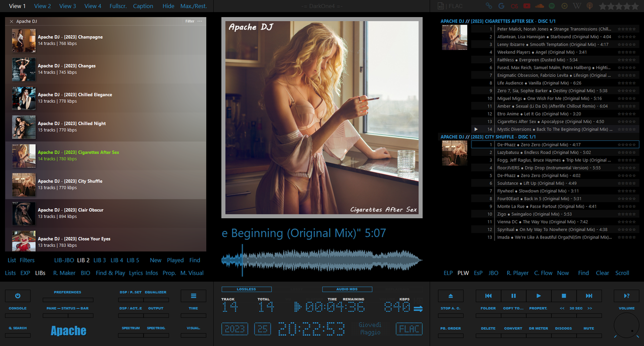Open the Last.fm icon
Image resolution: width=644 pixels, height=346 pixels.
(x=514, y=6)
